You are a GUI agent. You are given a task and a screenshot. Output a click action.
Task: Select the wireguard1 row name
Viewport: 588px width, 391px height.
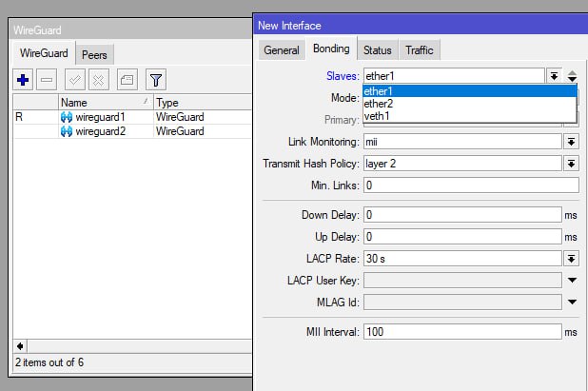100,117
